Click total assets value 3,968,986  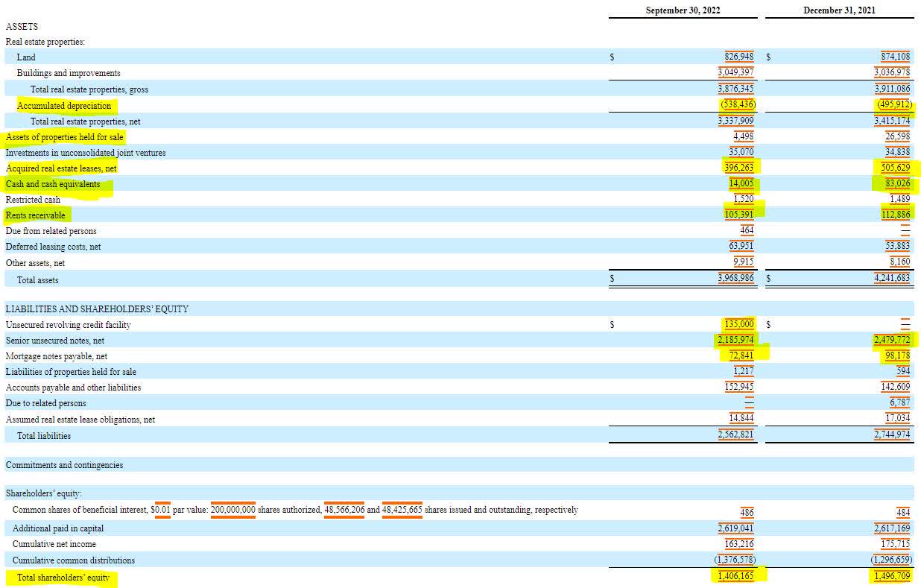pyautogui.click(x=735, y=278)
